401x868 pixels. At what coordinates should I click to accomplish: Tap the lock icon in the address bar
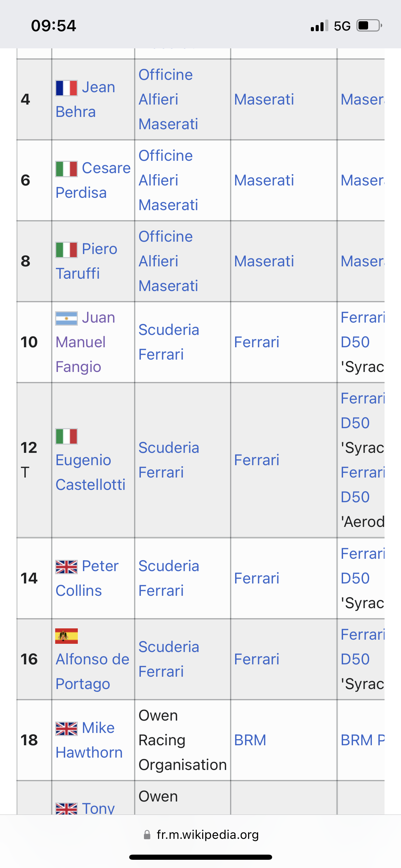[x=147, y=835]
